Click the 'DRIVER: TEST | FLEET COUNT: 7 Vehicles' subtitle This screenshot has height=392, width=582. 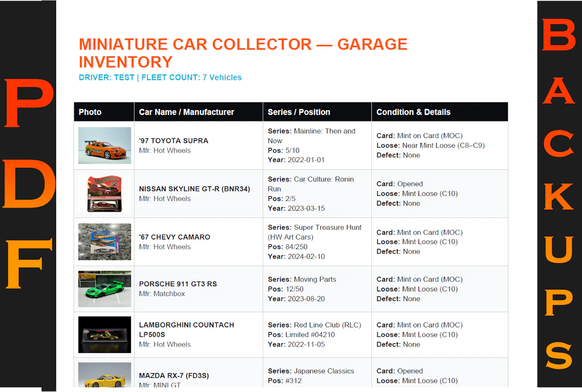tap(160, 77)
